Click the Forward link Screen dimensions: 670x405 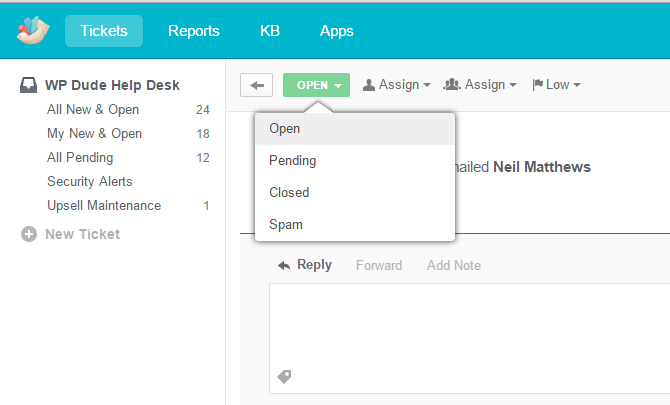tap(379, 265)
